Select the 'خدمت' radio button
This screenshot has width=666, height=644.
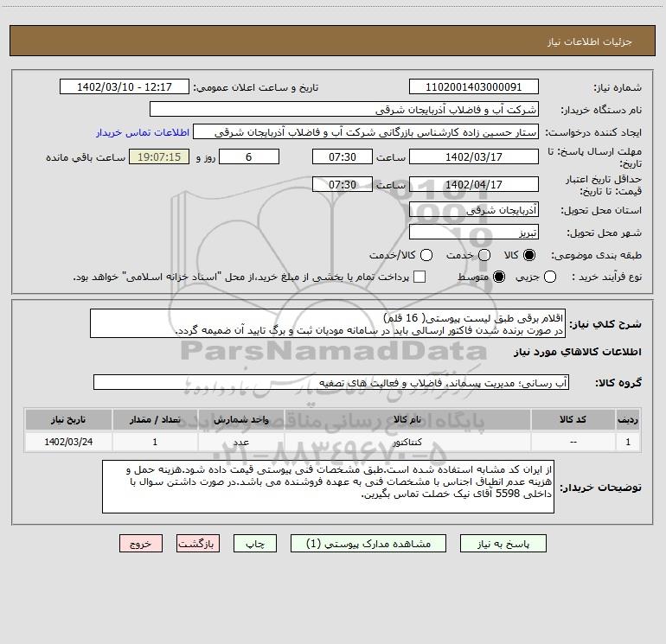(x=484, y=255)
